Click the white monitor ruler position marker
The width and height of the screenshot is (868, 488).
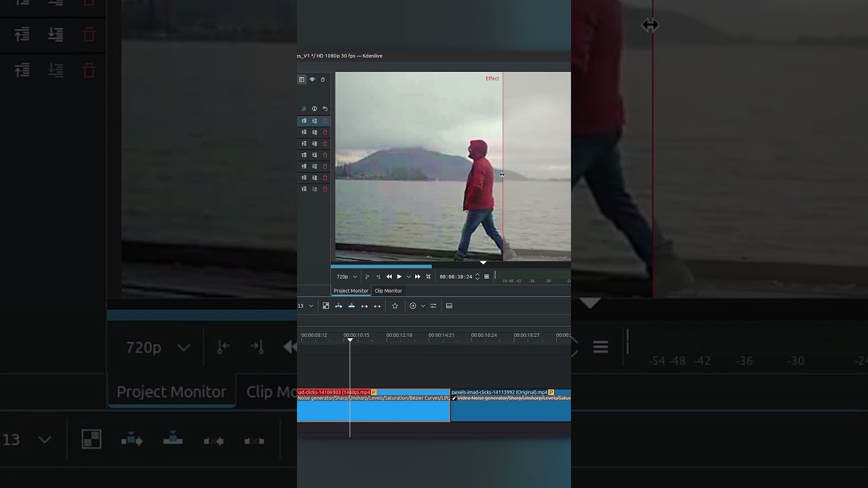click(484, 262)
